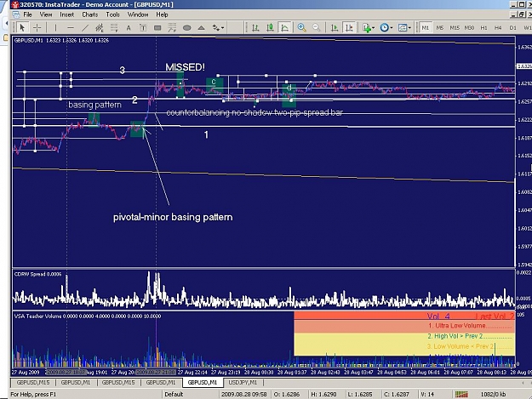Screen dimensions: 532x399
Task: Pick the Fibonacci Fan tool
Action: click(172, 28)
